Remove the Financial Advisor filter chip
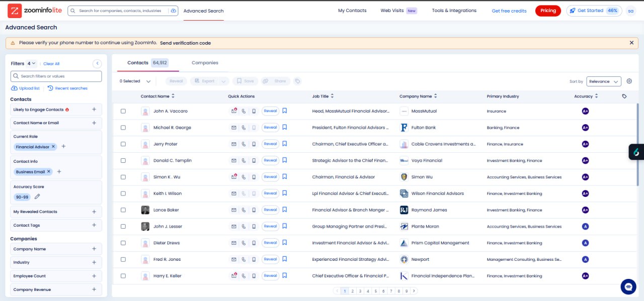Screen dimensions: 644x301 pyautogui.click(x=53, y=147)
